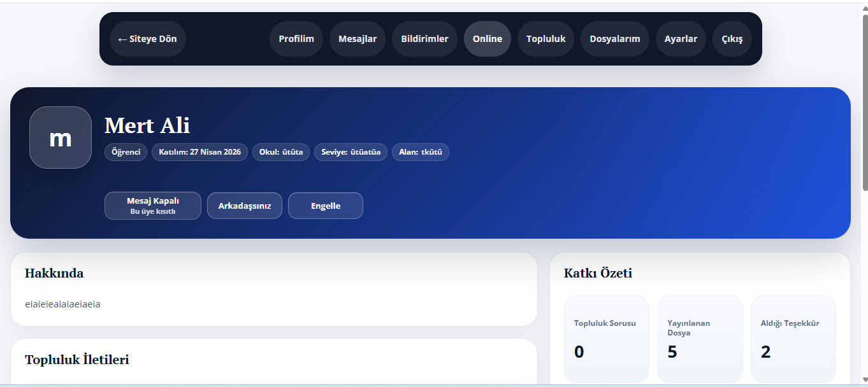Image resolution: width=868 pixels, height=387 pixels.
Task: Click the Katkı Özeti heading
Action: click(598, 273)
